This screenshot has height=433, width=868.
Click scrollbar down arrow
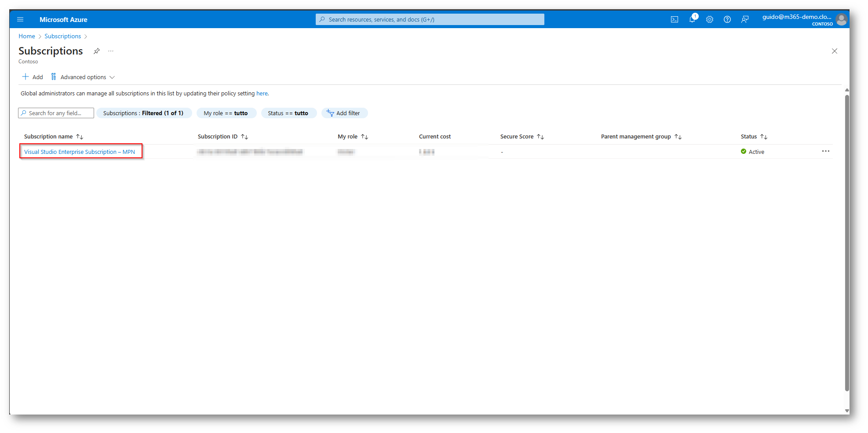click(847, 411)
